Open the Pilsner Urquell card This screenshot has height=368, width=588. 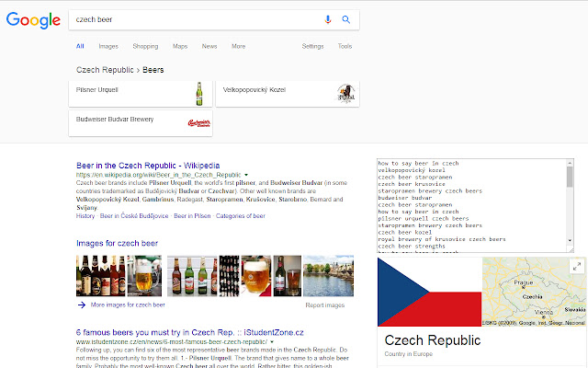[141, 94]
